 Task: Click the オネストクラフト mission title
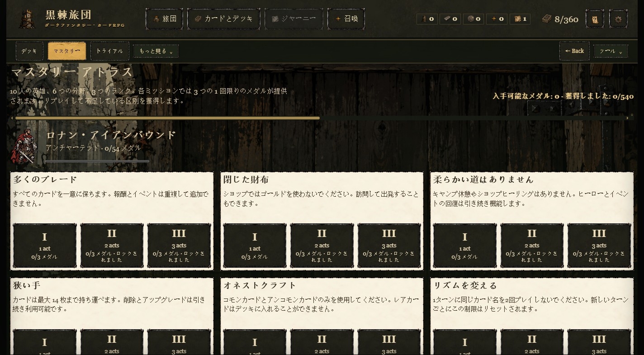pyautogui.click(x=260, y=285)
